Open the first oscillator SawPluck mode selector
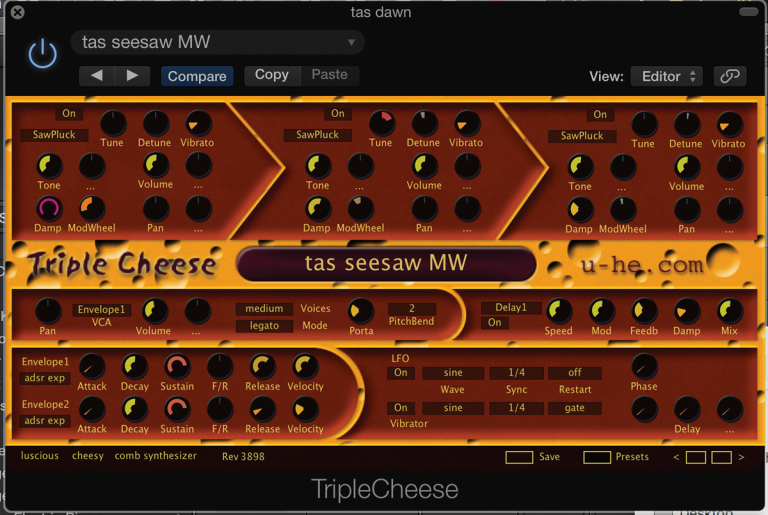 pos(54,135)
